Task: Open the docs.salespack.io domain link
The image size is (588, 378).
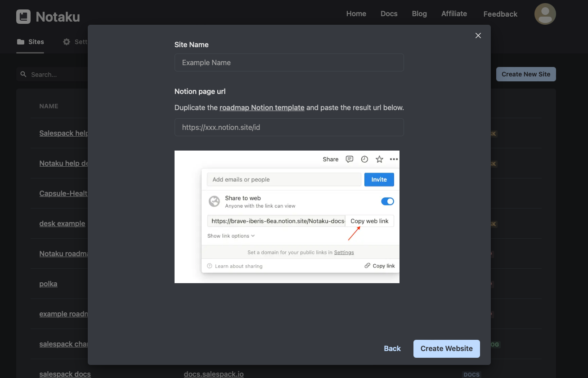Action: pyautogui.click(x=214, y=374)
